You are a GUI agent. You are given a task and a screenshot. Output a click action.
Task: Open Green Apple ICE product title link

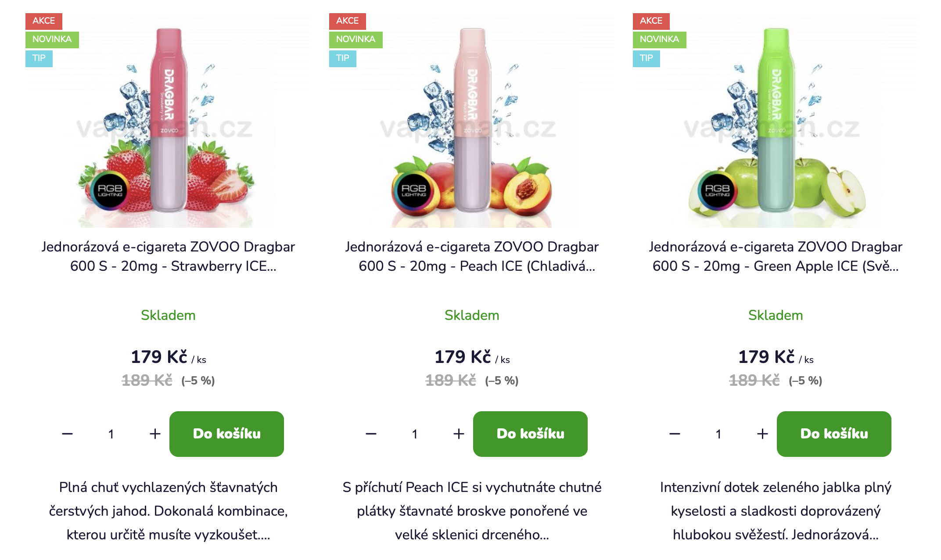776,256
